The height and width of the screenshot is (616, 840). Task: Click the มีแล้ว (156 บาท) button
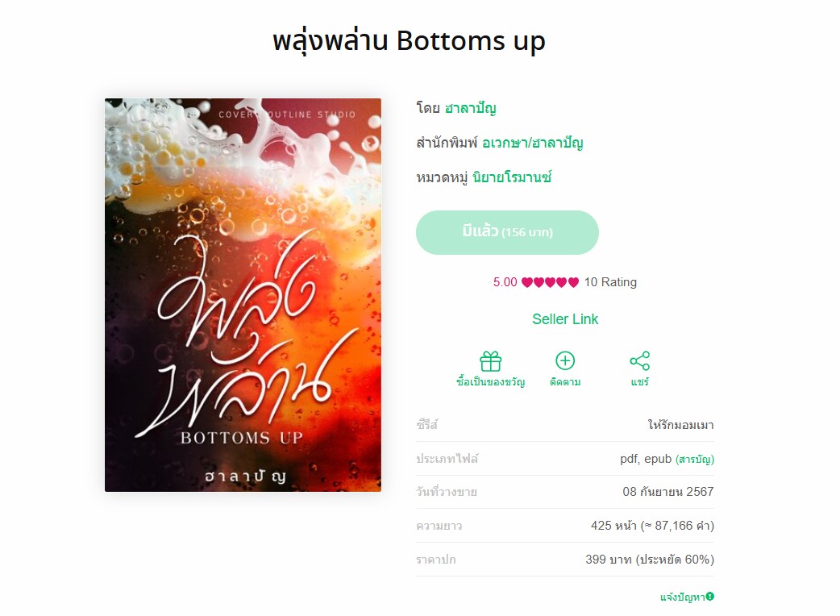pos(507,232)
